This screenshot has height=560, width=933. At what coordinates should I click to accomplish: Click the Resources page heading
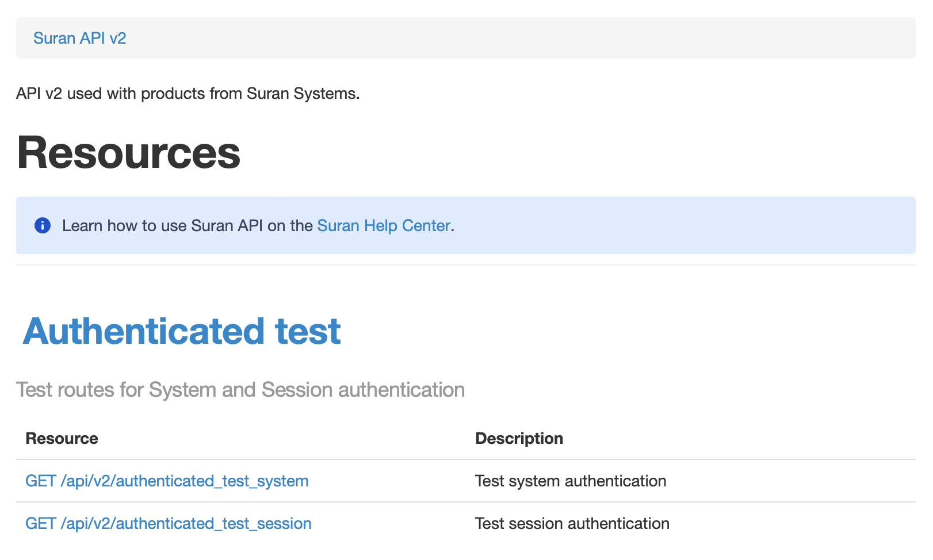128,152
